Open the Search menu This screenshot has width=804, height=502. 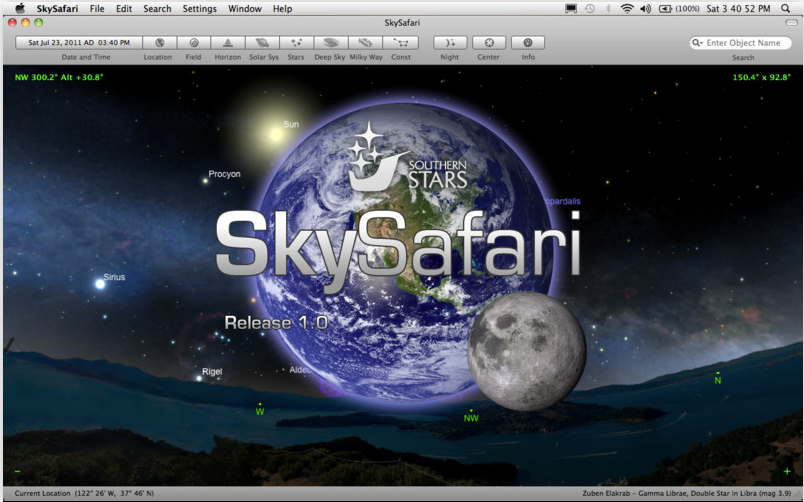pos(157,9)
